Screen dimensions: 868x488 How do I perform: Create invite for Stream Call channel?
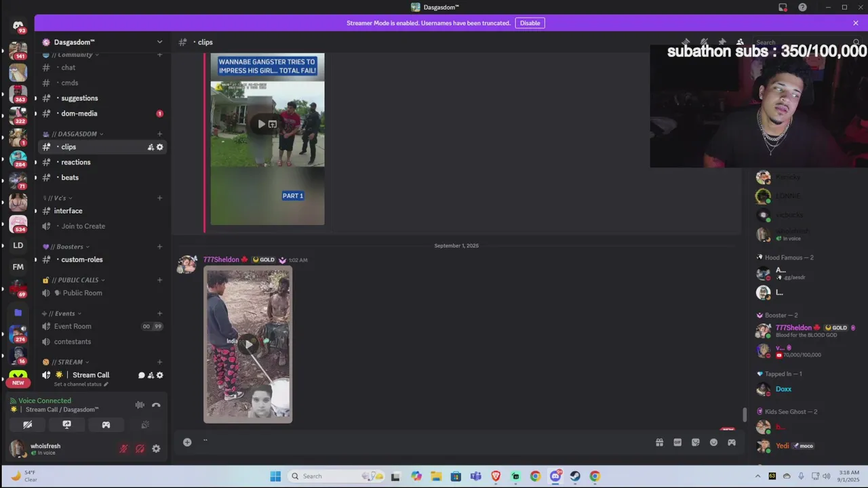[x=151, y=375]
